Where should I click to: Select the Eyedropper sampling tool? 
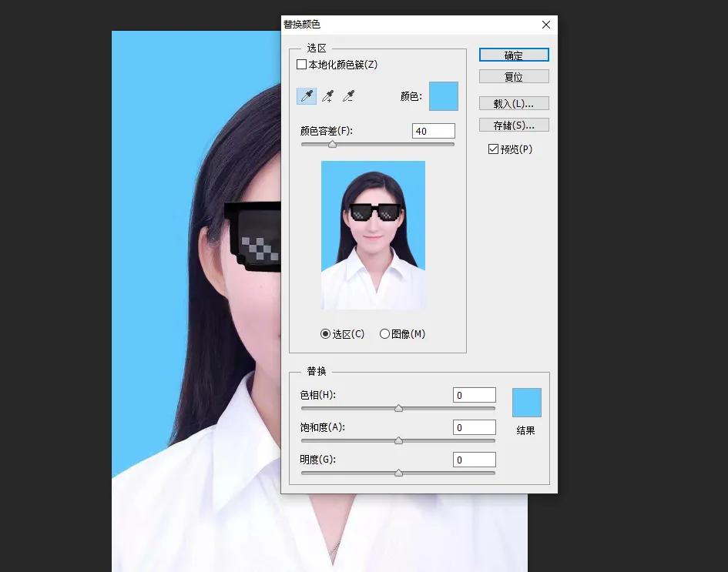[306, 95]
